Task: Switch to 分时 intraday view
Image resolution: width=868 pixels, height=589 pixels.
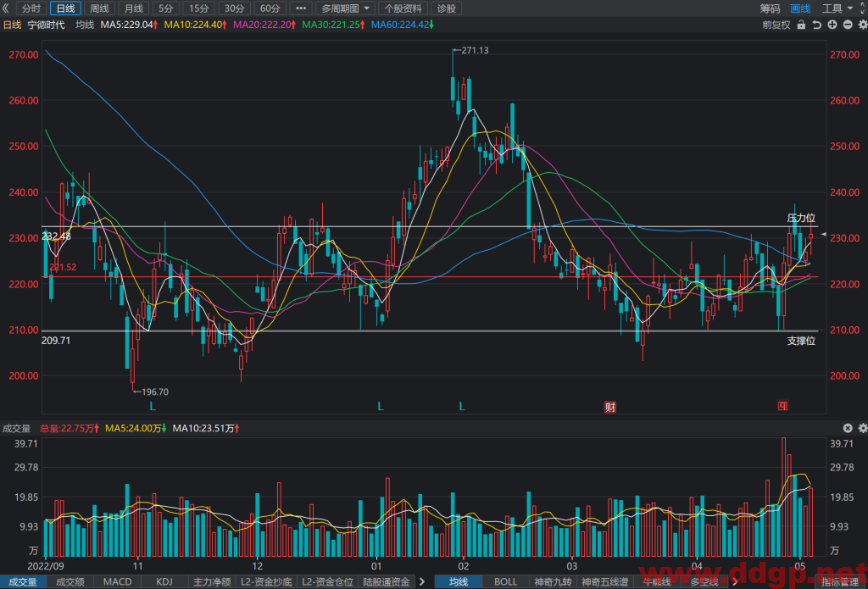Action: pyautogui.click(x=31, y=8)
